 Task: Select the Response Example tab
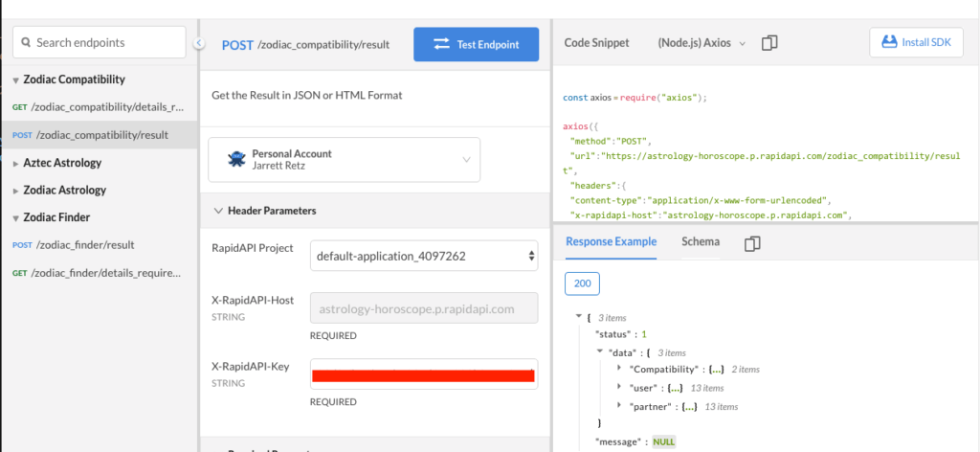(x=611, y=241)
